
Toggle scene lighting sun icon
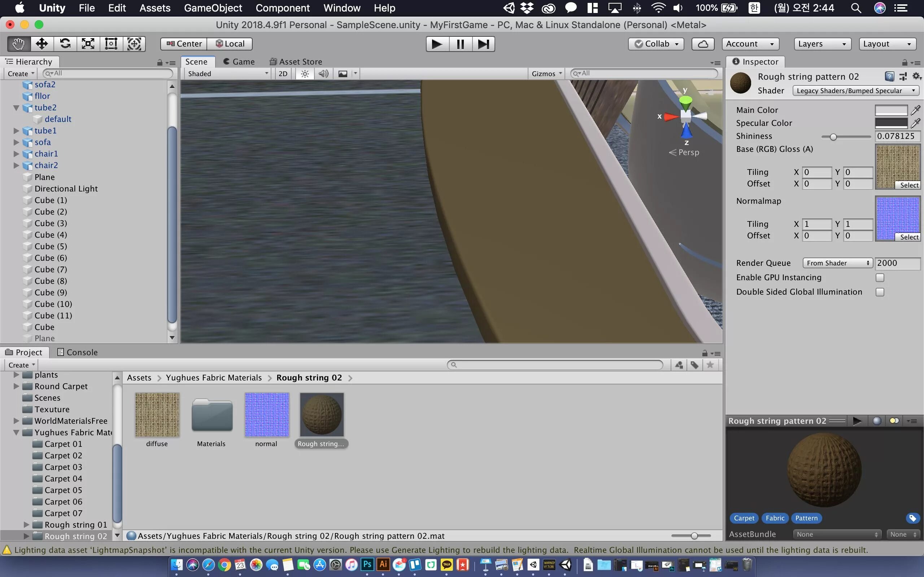tap(305, 74)
